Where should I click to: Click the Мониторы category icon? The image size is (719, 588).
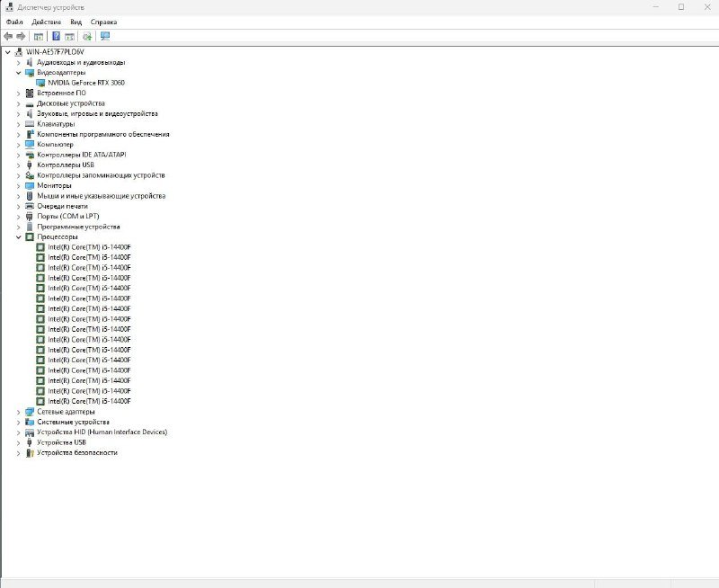(x=30, y=185)
